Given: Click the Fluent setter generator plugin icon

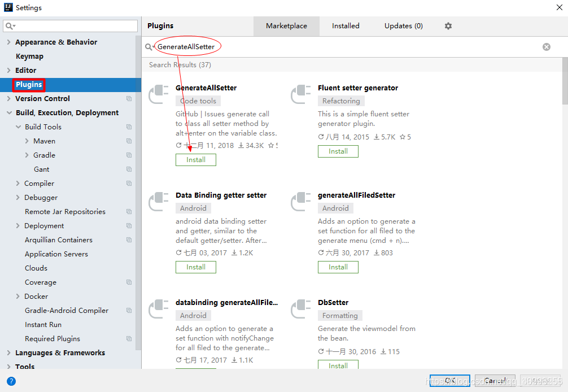Looking at the screenshot, I should [x=301, y=94].
